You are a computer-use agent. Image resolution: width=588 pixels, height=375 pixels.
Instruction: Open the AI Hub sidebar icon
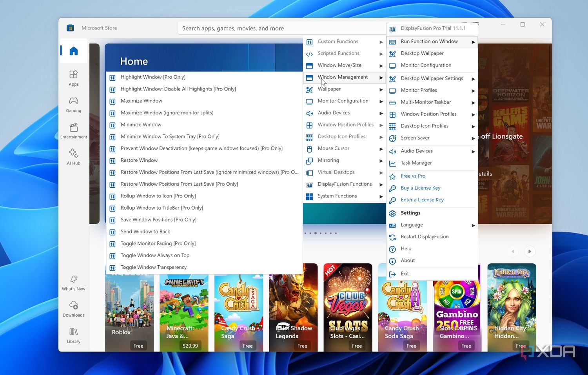pyautogui.click(x=74, y=153)
